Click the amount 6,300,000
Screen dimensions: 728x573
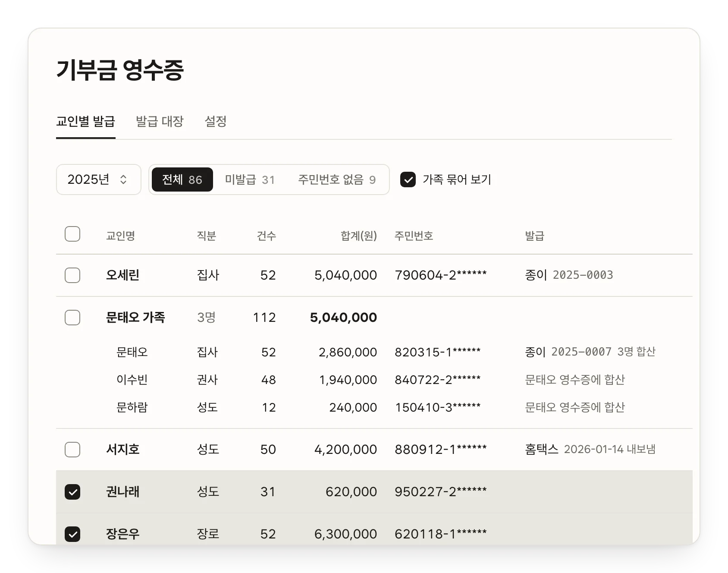point(345,534)
